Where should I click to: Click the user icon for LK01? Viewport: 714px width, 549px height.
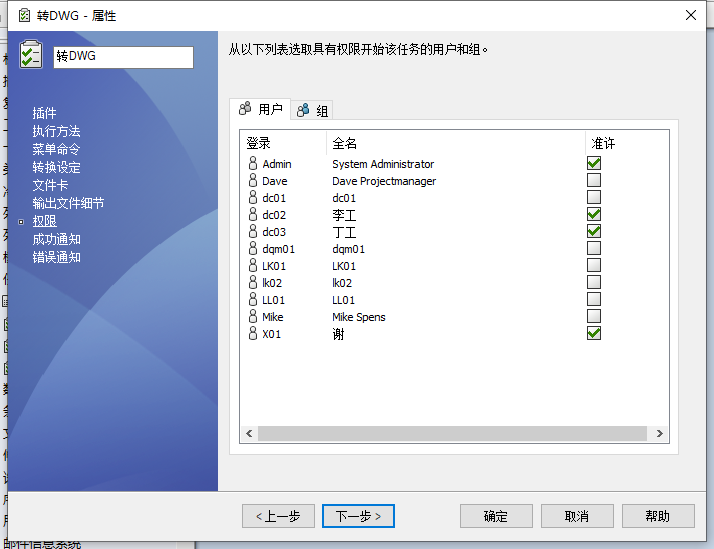coord(253,265)
